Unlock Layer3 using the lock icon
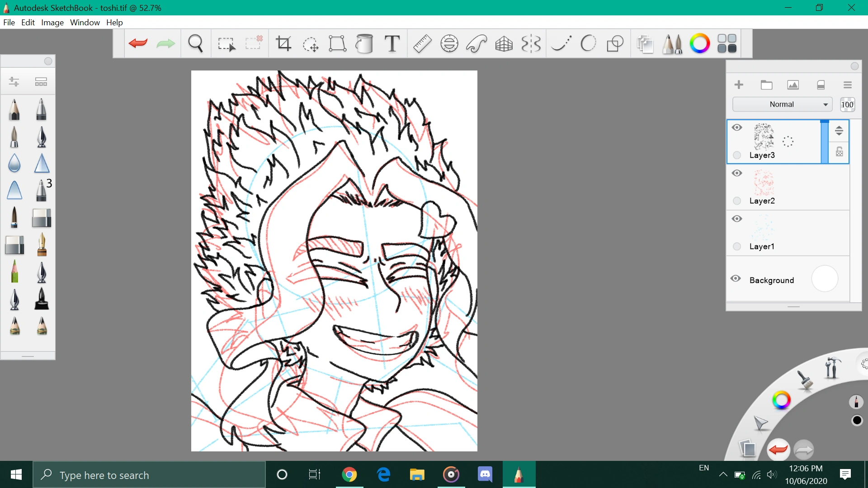 click(x=840, y=152)
